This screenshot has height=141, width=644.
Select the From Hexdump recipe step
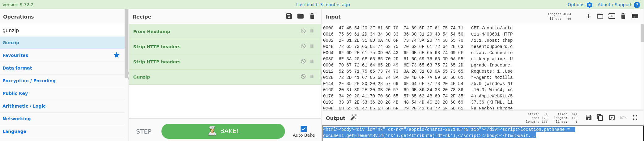pos(225,32)
